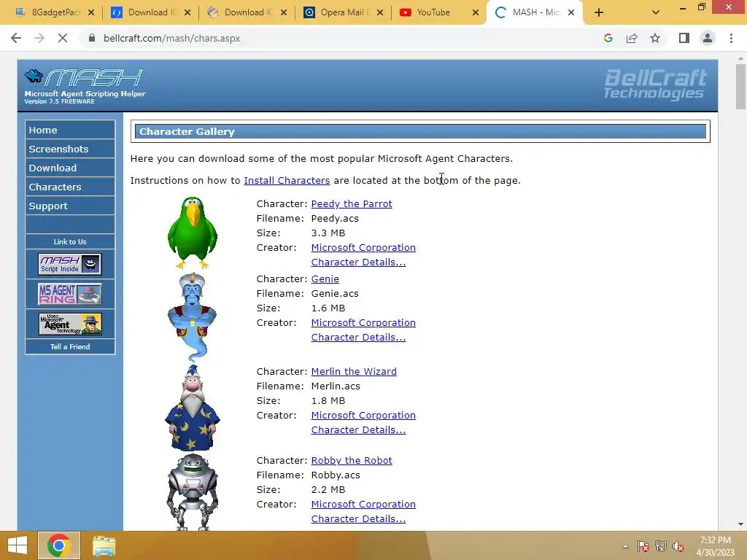Open Peedy's Character Details link
The height and width of the screenshot is (560, 747).
358,262
